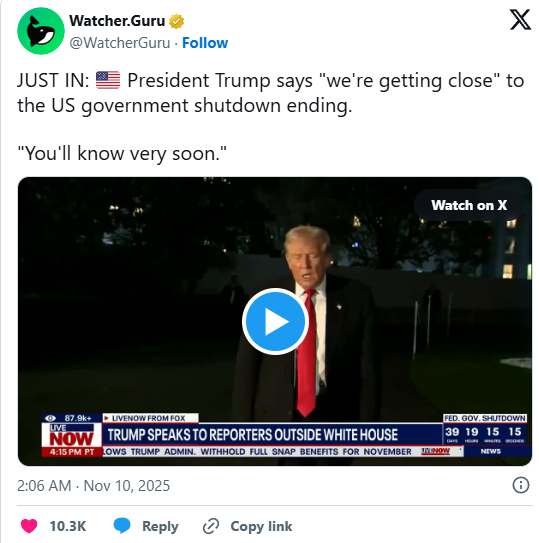Click the Watch on X button
539x543 pixels.
(x=469, y=205)
